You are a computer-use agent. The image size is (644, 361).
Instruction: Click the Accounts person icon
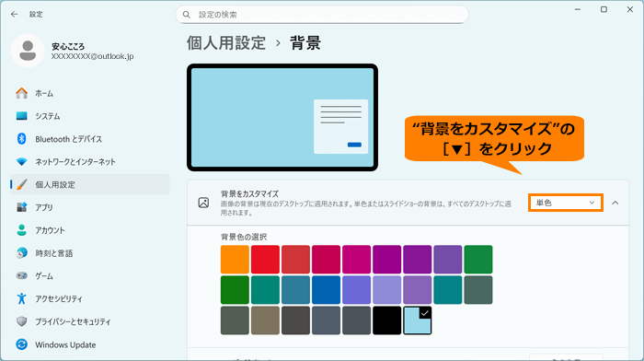[22, 230]
